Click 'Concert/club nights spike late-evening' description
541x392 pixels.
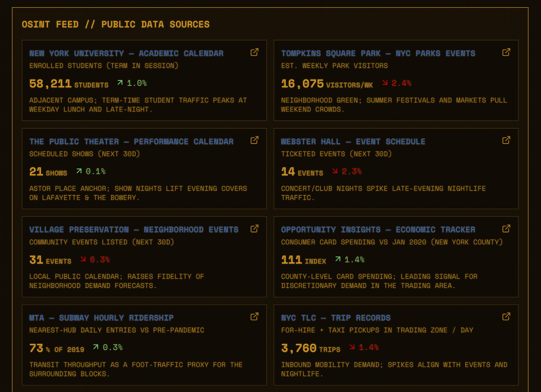383,193
